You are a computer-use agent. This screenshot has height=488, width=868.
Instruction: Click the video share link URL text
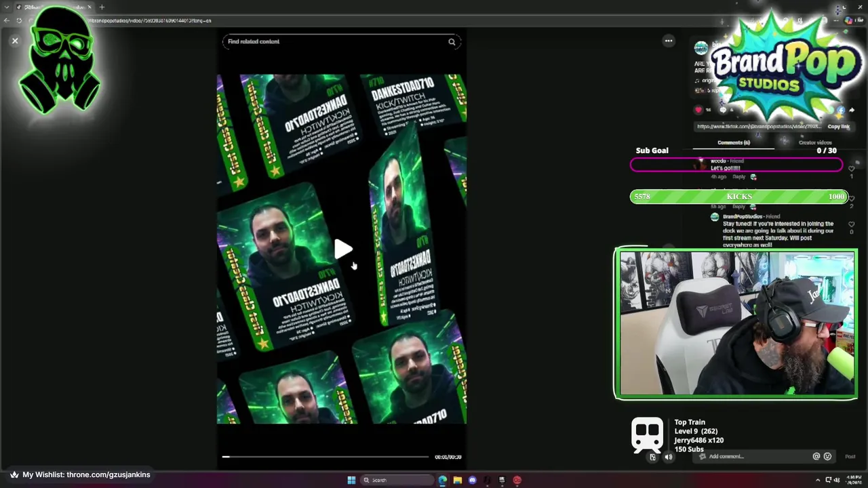[x=759, y=127]
